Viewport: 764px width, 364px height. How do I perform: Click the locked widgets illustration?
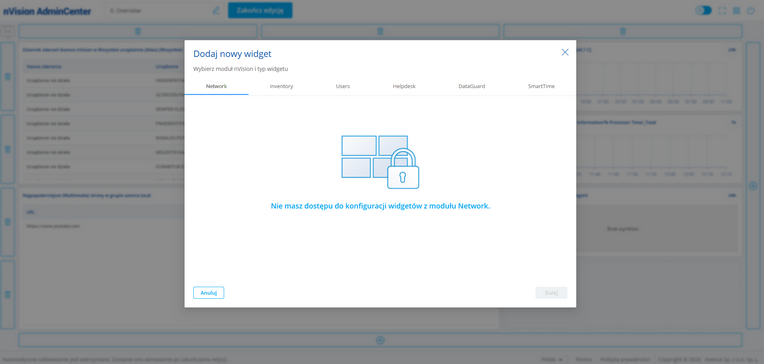380,162
